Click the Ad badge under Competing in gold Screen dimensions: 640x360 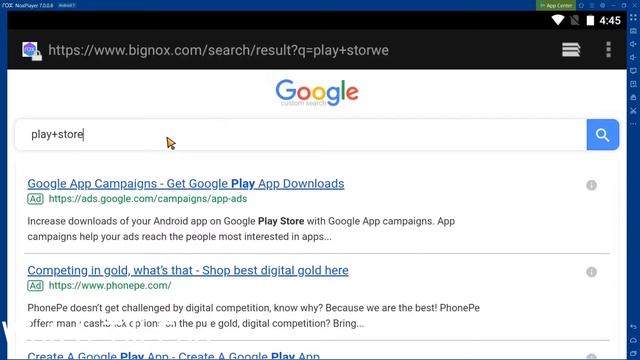(36, 285)
